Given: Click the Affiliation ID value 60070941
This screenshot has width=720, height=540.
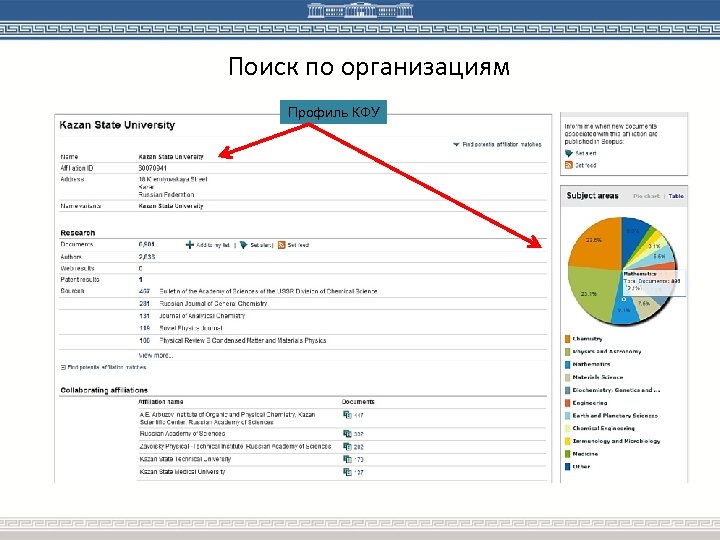Looking at the screenshot, I should click(152, 169).
